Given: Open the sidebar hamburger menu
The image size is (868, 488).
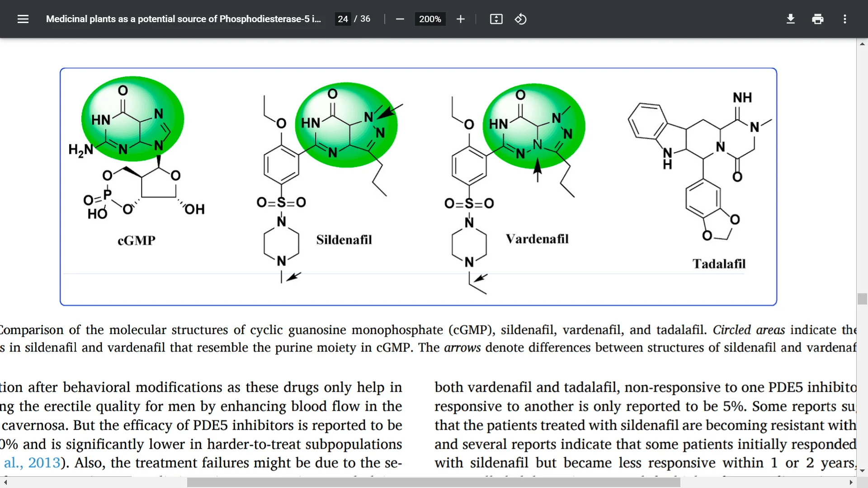Looking at the screenshot, I should coord(23,19).
